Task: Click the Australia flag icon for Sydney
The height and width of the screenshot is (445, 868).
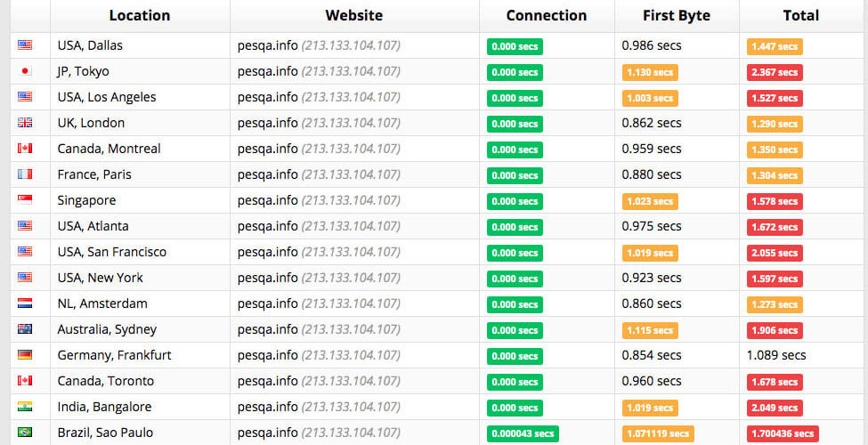Action: click(x=24, y=328)
